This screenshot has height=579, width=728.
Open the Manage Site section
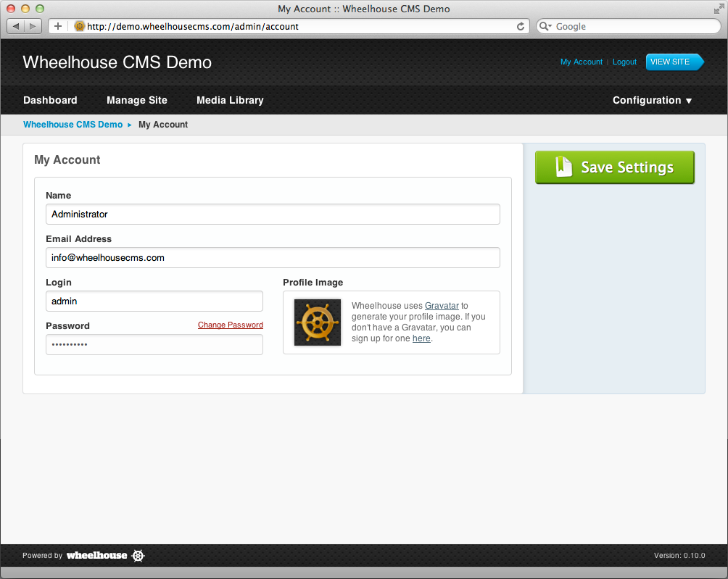[137, 100]
